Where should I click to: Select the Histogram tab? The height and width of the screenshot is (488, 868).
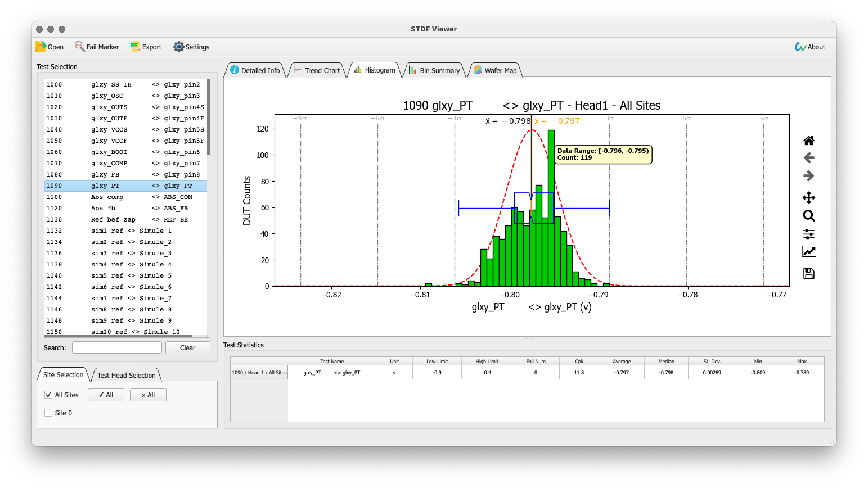click(x=375, y=70)
